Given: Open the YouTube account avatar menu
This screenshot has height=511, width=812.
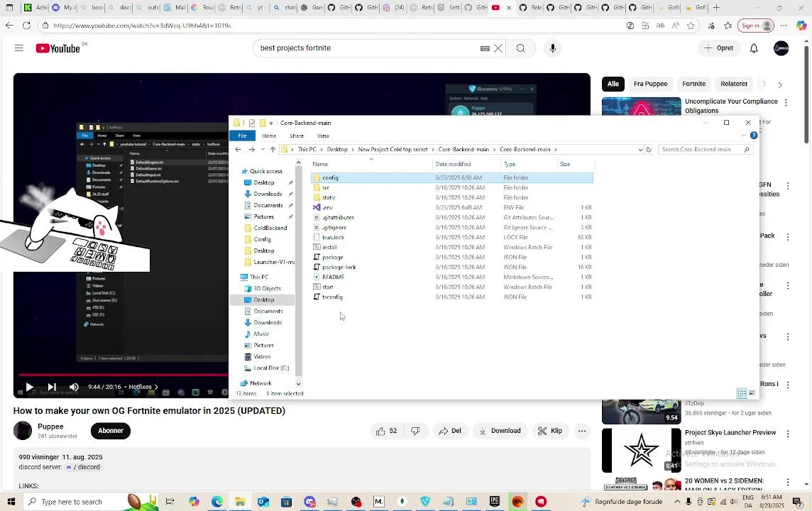Looking at the screenshot, I should (781, 48).
